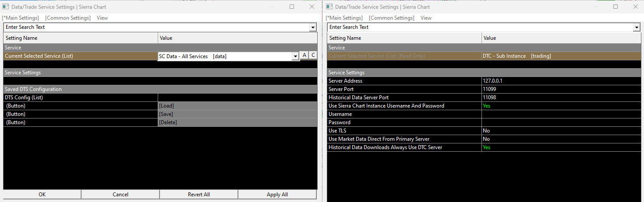Click DTC - Sub Instance [trading] service value
This screenshot has height=202, width=644.
pyautogui.click(x=561, y=56)
